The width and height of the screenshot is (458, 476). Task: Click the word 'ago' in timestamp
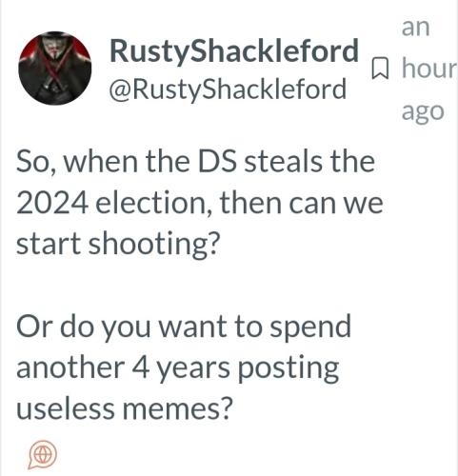tap(423, 112)
